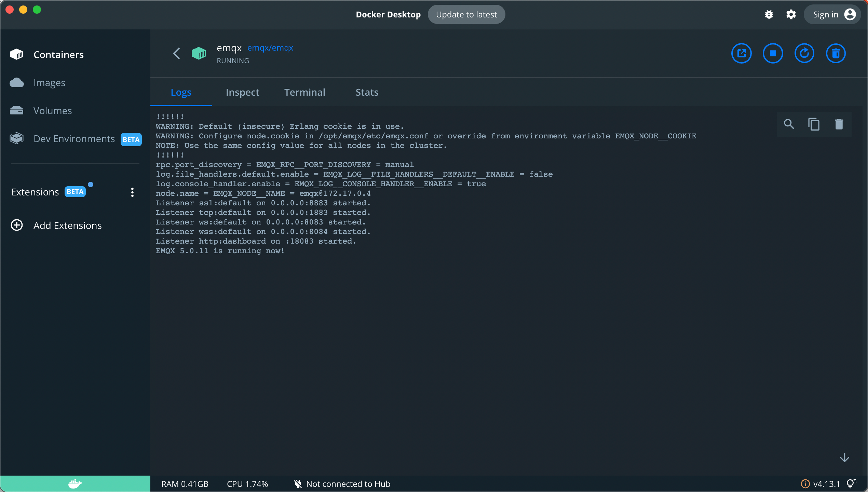Stop the running emqx container
This screenshot has height=492, width=868.
point(773,53)
